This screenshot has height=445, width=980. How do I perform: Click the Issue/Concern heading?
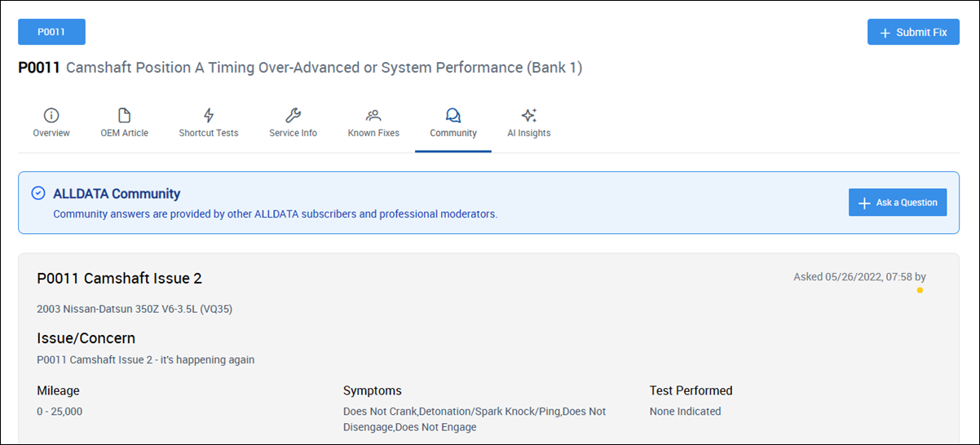click(86, 337)
